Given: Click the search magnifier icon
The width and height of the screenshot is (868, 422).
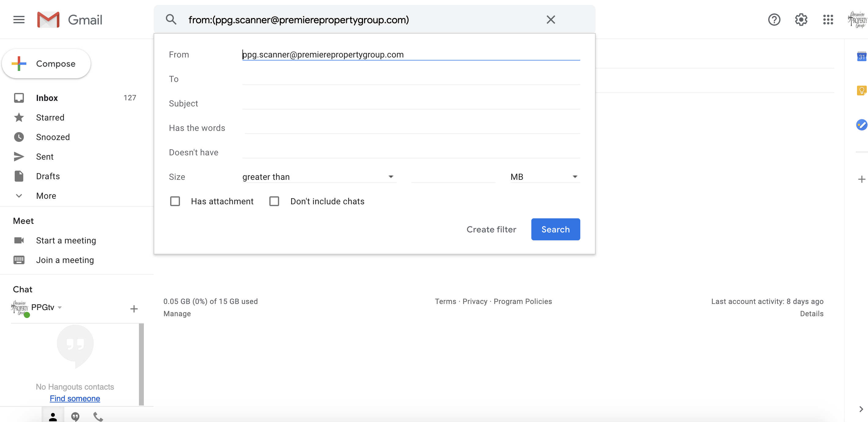Looking at the screenshot, I should point(171,20).
